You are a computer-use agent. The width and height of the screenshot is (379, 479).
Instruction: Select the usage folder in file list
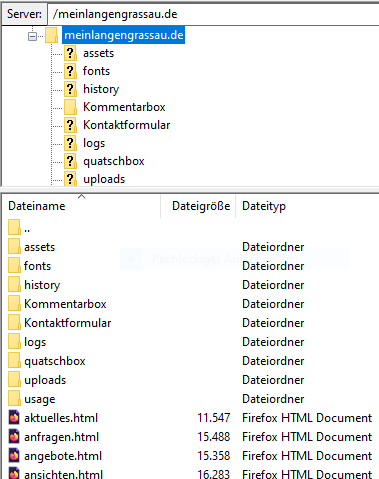coord(40,399)
